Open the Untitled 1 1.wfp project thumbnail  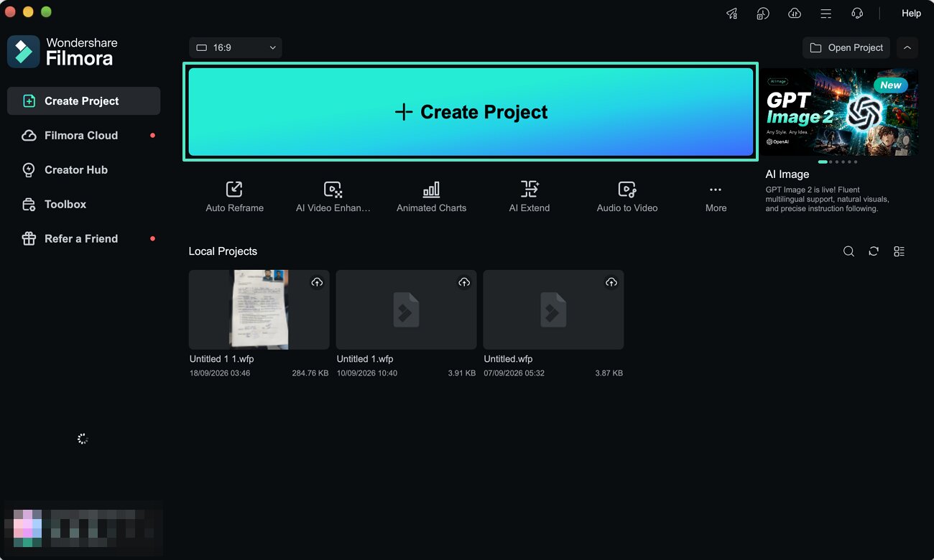tap(259, 309)
